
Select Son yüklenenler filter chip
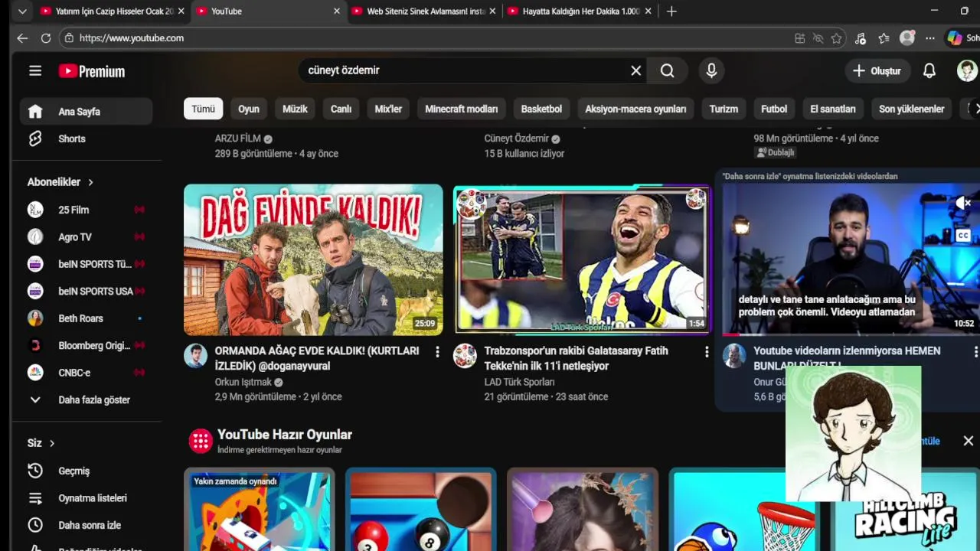(911, 109)
